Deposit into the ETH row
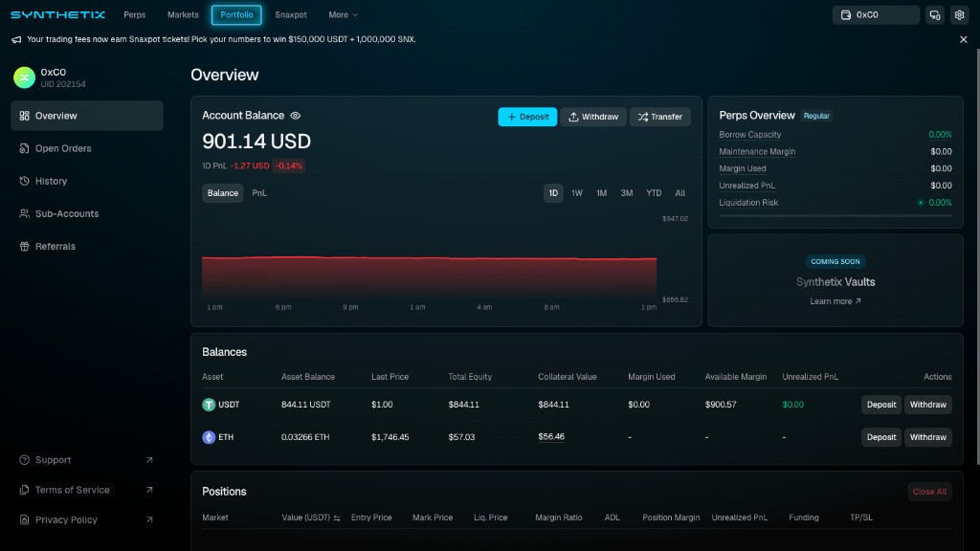The width and height of the screenshot is (980, 551). [x=881, y=437]
